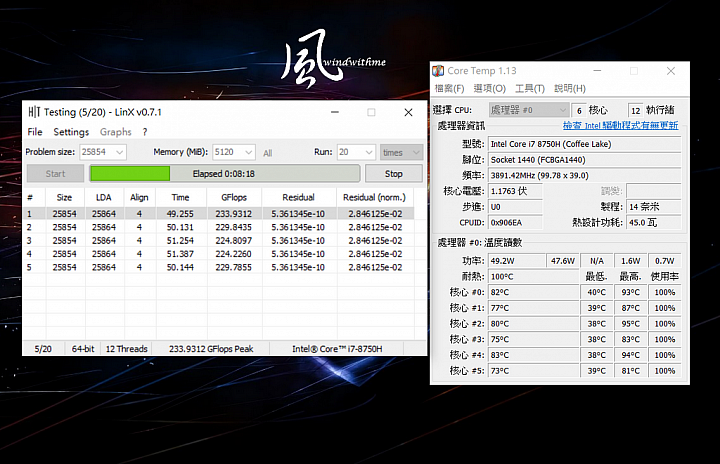Click the greyed Start button

pos(55,174)
